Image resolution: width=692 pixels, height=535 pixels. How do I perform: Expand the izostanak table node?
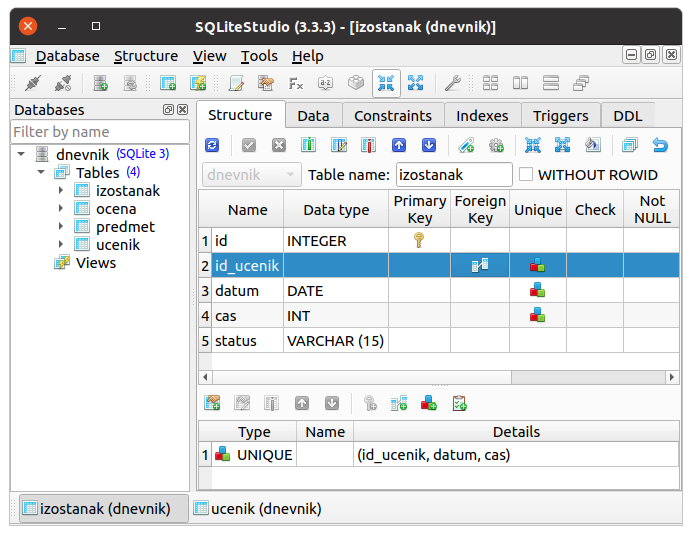(61, 191)
